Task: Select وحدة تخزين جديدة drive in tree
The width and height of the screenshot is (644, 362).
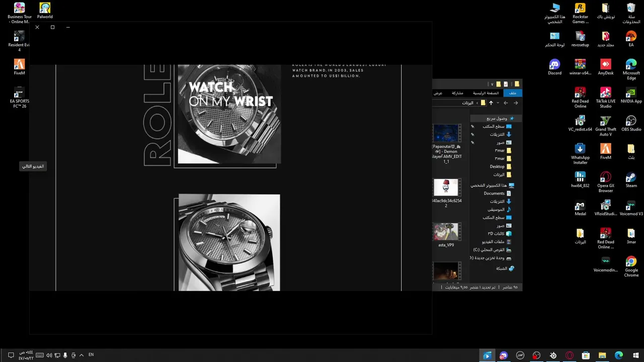Action: pos(491,257)
